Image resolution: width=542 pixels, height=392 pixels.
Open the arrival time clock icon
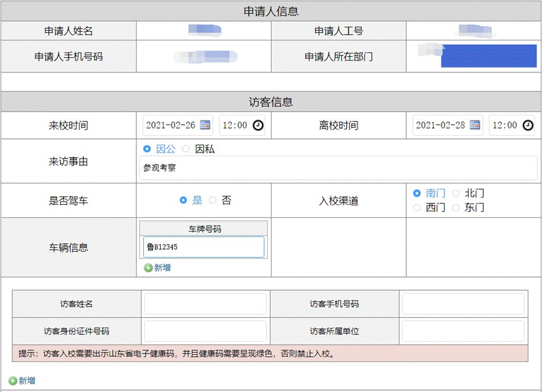(x=258, y=125)
